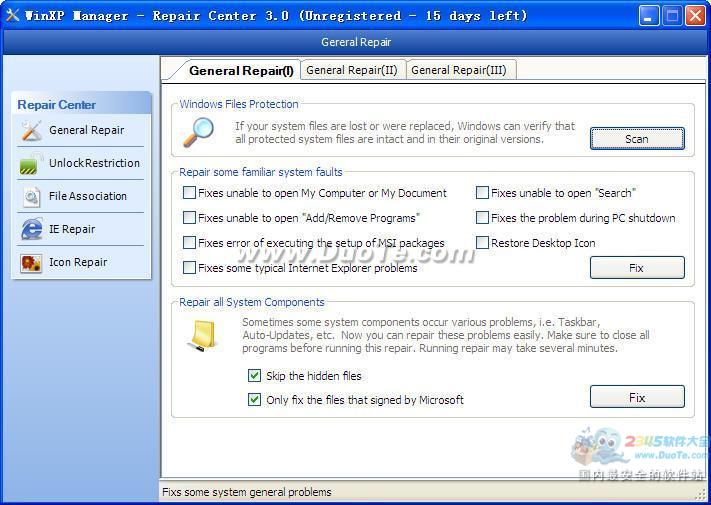Image resolution: width=711 pixels, height=505 pixels.
Task: Click the "Repair all System Components" label
Action: [252, 302]
